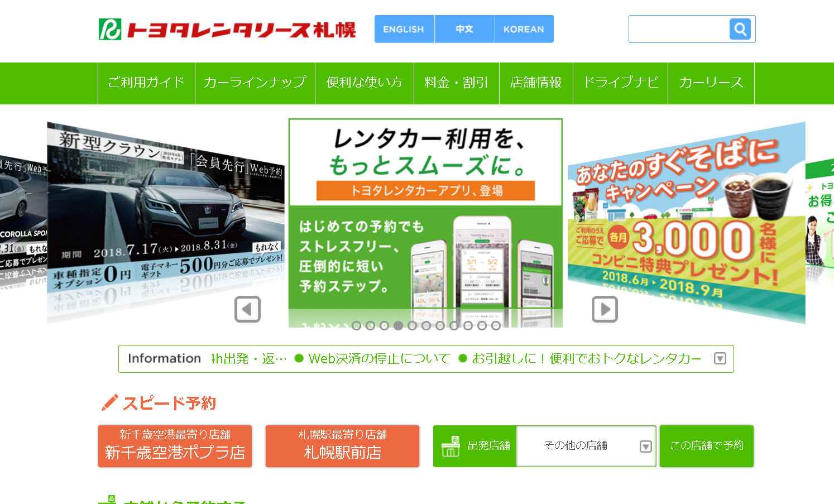Select the filled active carousel dot

click(x=398, y=325)
